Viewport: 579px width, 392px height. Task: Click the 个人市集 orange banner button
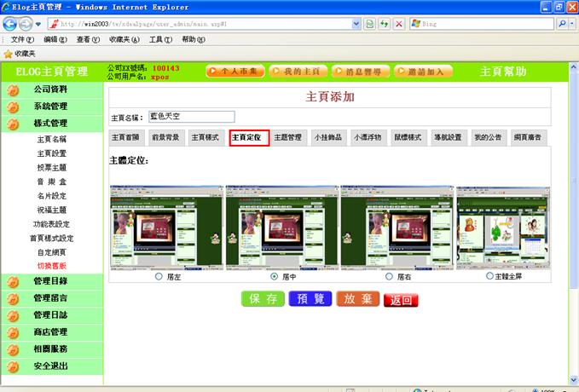click(x=234, y=72)
